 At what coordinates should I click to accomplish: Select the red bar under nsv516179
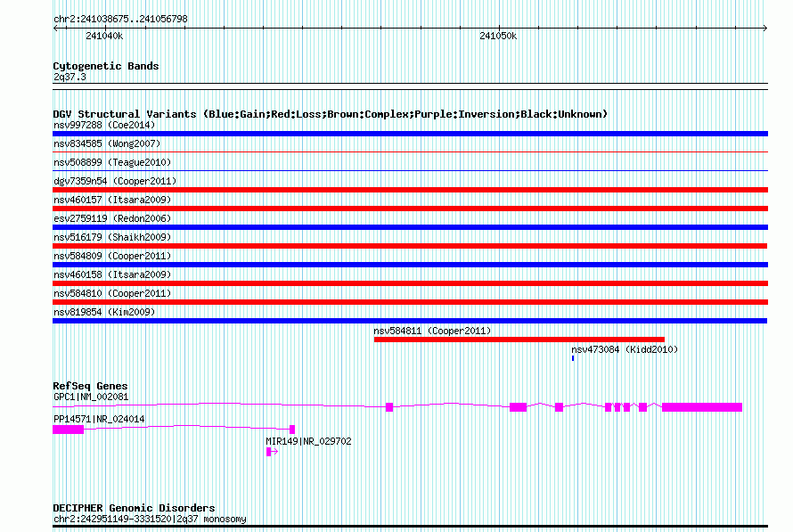(x=410, y=246)
